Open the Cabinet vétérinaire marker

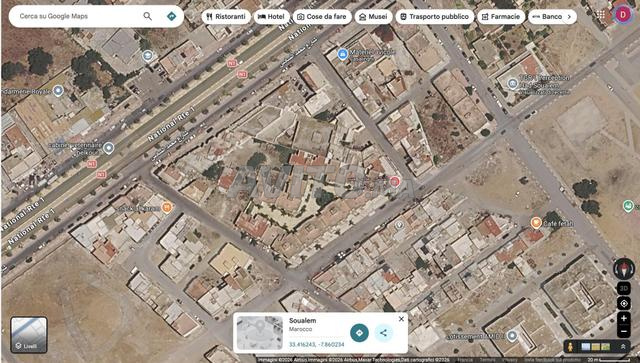pyautogui.click(x=108, y=147)
